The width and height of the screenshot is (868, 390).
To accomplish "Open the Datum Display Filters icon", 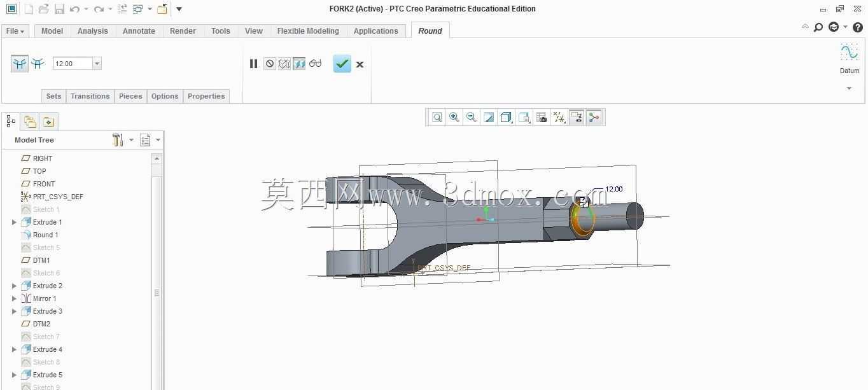I will [x=559, y=117].
